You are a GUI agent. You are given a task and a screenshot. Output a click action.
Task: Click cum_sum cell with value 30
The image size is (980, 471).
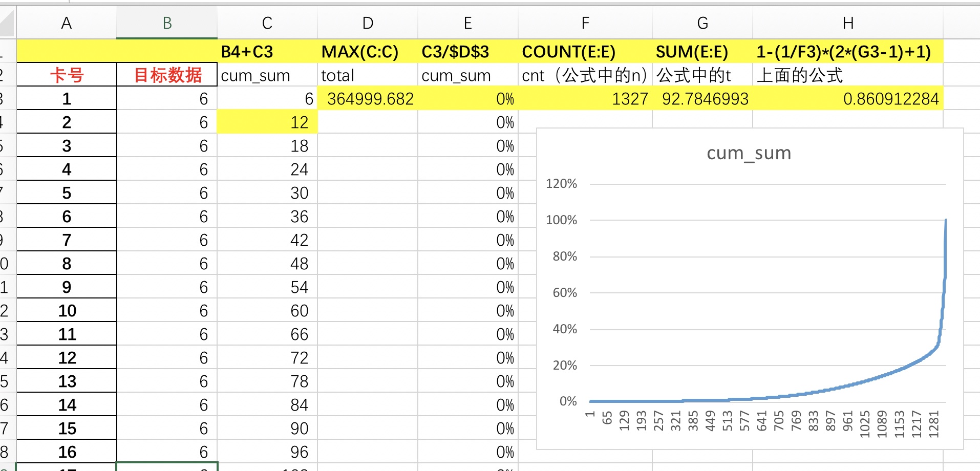pyautogui.click(x=267, y=192)
